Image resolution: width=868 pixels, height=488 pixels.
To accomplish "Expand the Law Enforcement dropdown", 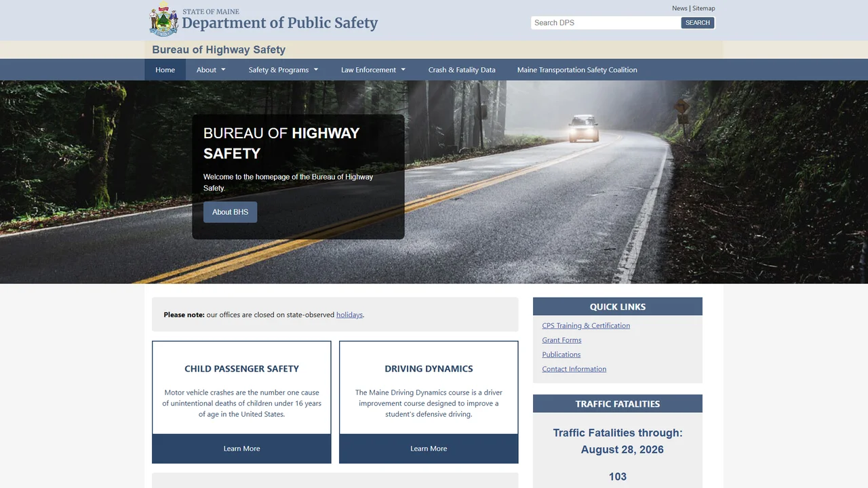I will coord(373,70).
